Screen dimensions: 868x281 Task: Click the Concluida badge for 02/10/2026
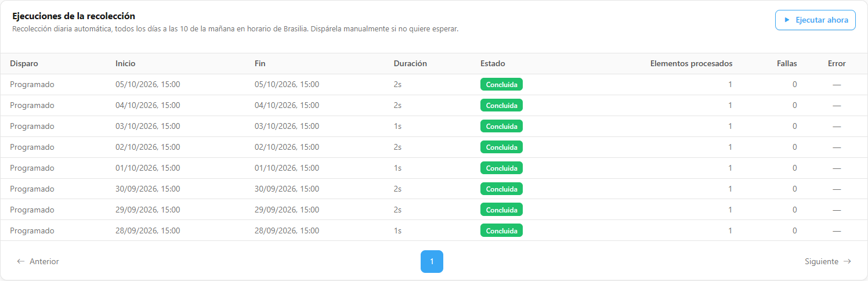[x=501, y=147]
